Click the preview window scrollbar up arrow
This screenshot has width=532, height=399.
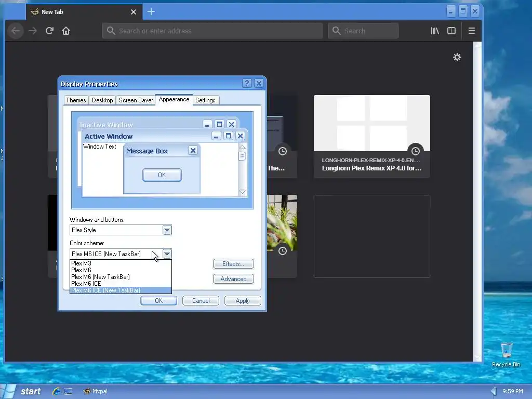tap(242, 147)
